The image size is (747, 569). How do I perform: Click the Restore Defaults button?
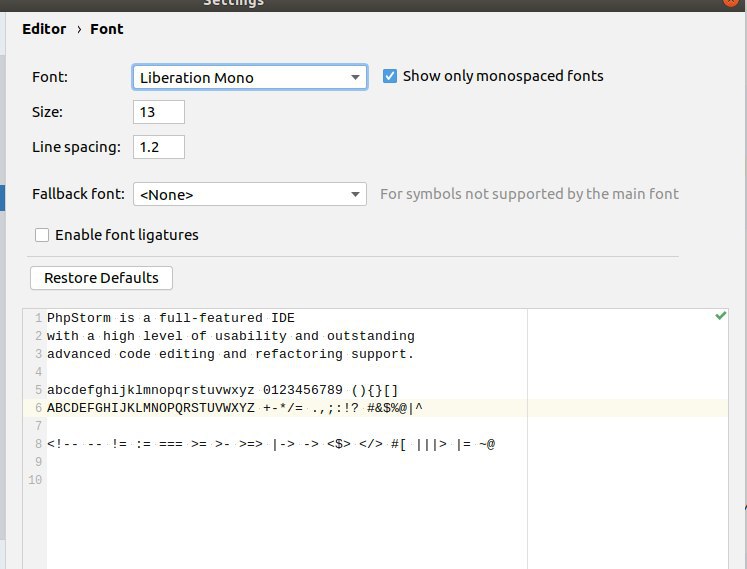tap(101, 278)
